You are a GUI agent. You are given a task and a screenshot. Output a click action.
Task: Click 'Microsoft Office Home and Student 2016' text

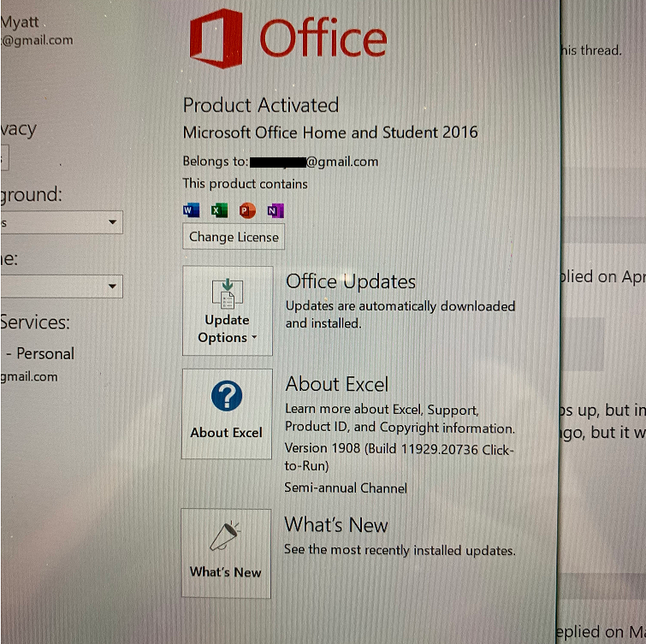330,133
